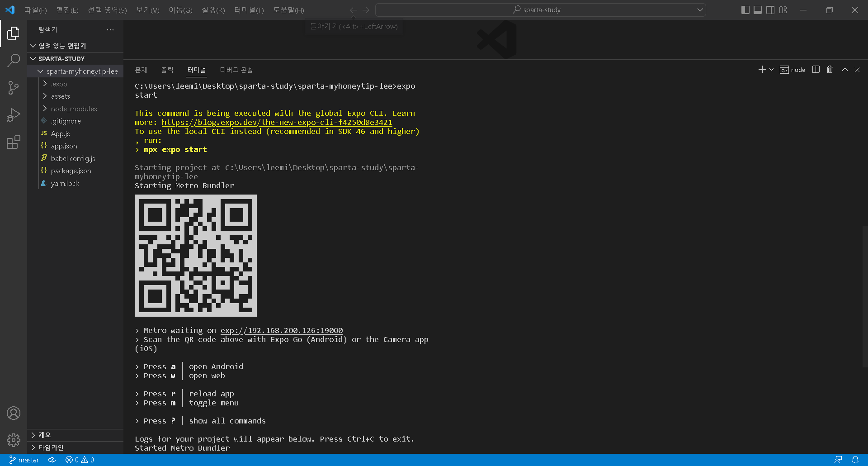Open the 파일(F) menu
Viewport: 868px width, 466px height.
click(x=36, y=10)
